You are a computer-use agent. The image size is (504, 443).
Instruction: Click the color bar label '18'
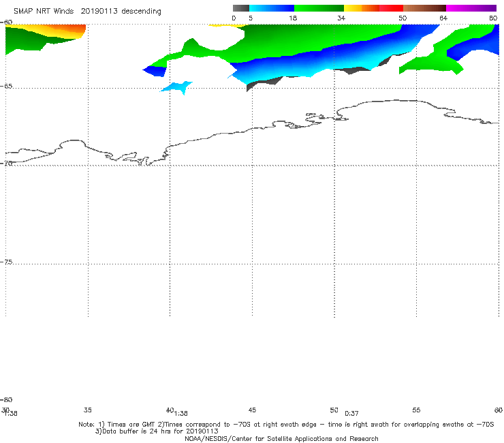click(293, 18)
